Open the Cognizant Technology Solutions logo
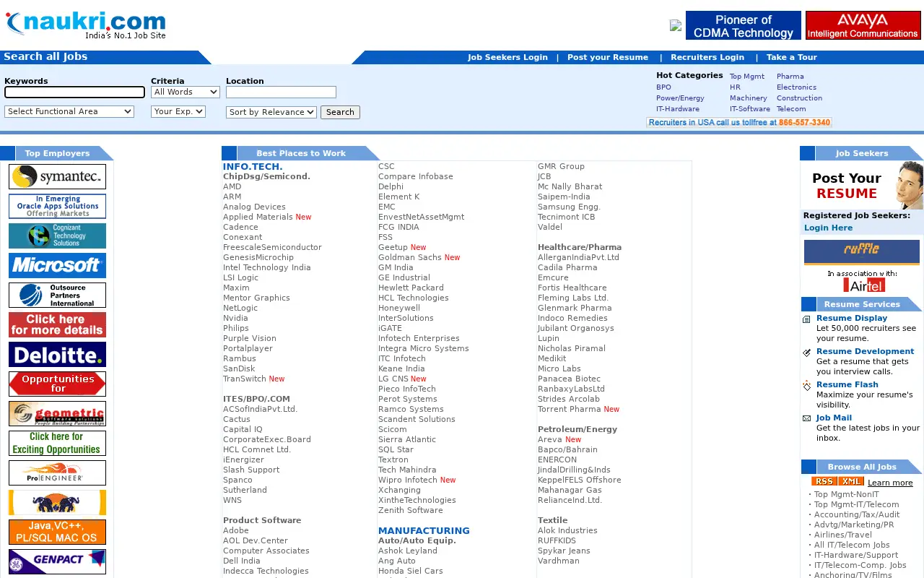The height and width of the screenshot is (578, 924). [x=57, y=236]
